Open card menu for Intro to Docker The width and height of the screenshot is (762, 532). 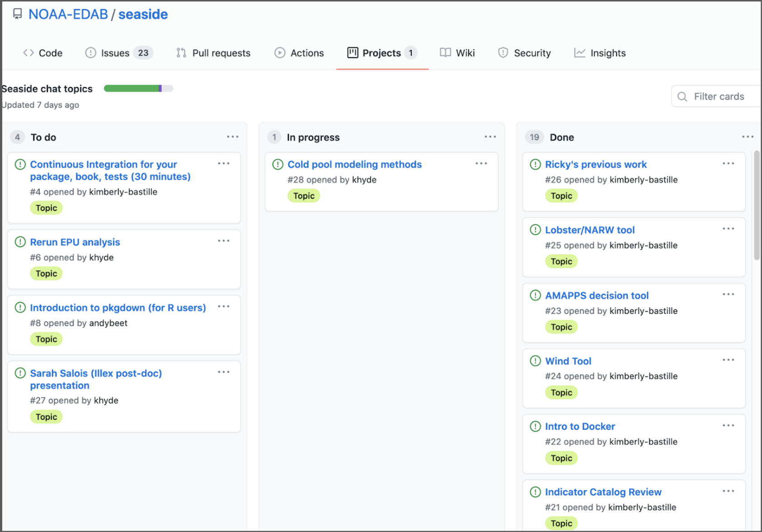(x=729, y=425)
